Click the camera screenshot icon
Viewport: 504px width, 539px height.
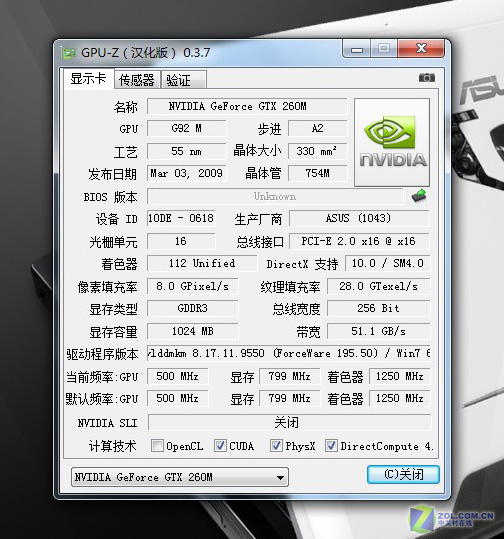[x=427, y=78]
